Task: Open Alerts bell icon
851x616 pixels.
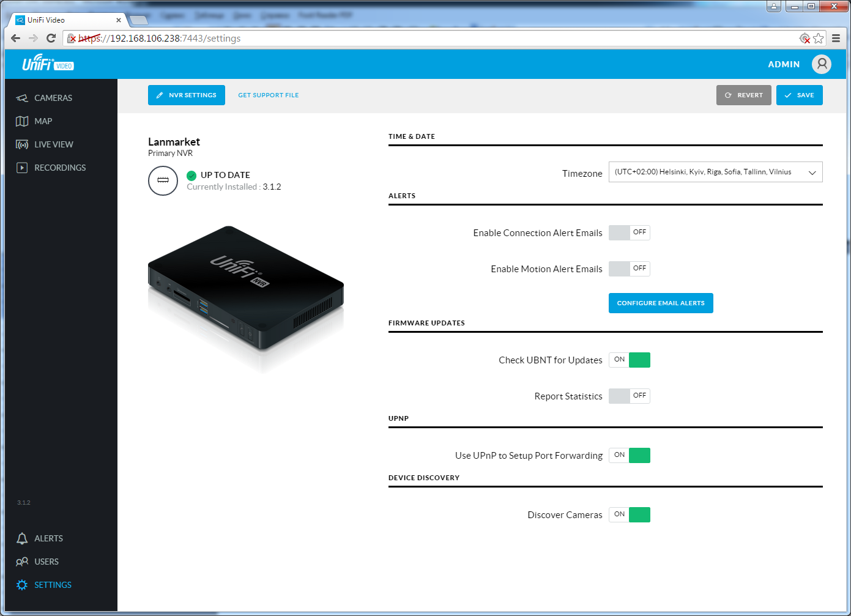Action: point(22,538)
